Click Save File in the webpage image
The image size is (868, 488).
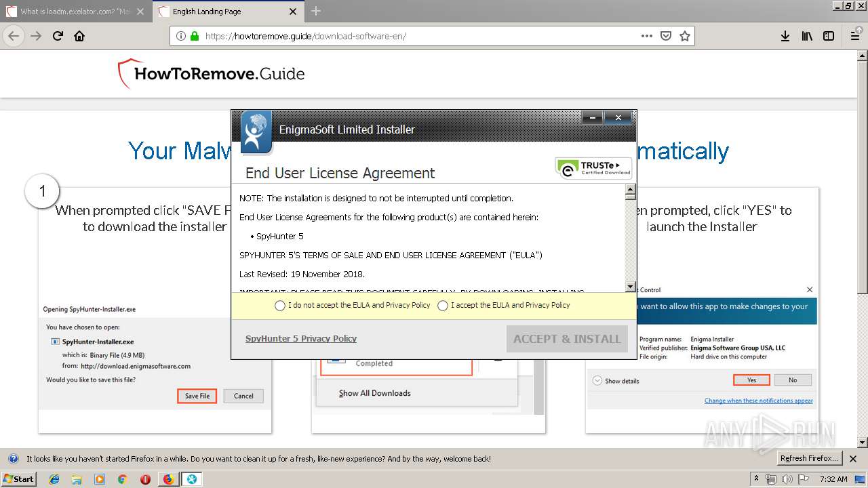pos(197,396)
